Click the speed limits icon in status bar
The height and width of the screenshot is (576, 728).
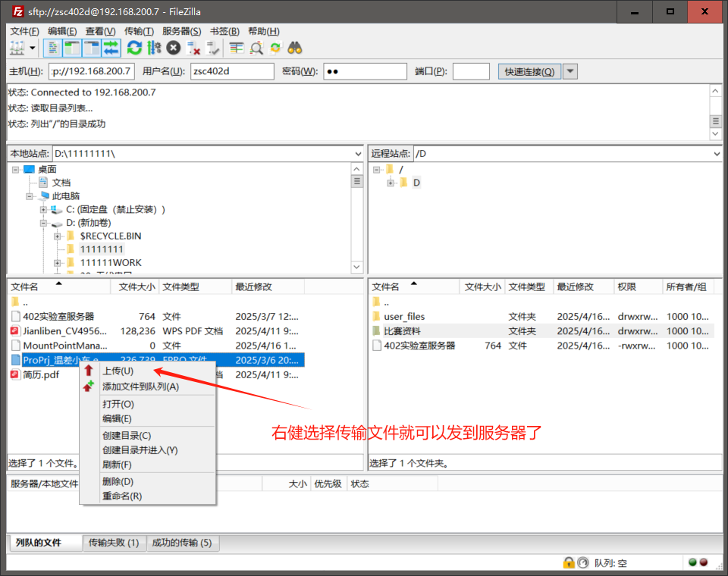point(582,562)
